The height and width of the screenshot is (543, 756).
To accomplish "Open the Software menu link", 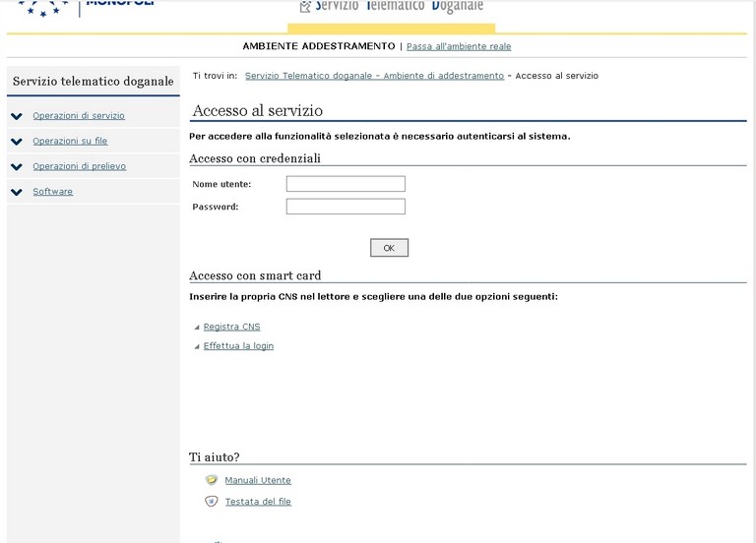I will [52, 191].
